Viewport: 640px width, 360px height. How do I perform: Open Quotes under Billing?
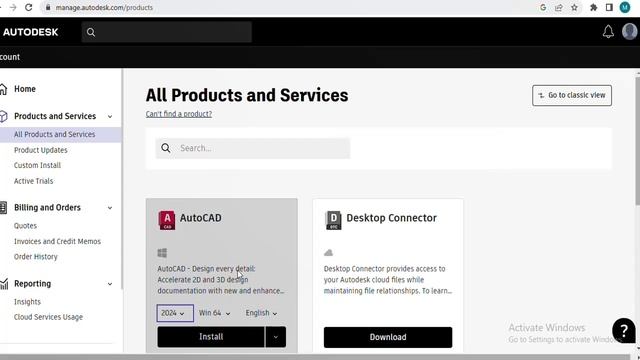25,226
